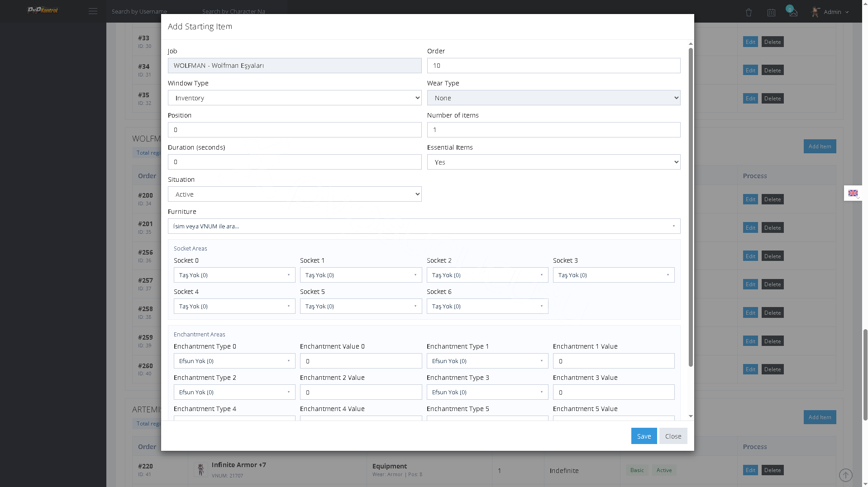Click the Job field showing WOLFMAN
868x487 pixels.
(295, 66)
